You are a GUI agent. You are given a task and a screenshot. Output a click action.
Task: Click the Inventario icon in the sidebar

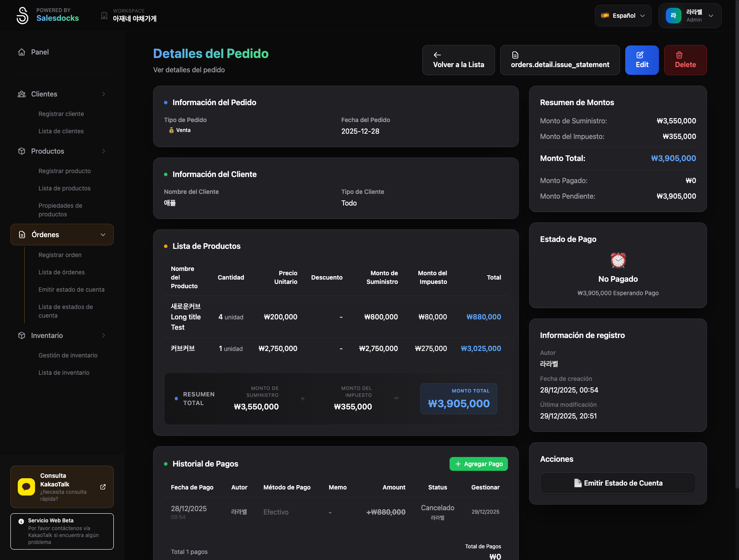(x=22, y=335)
